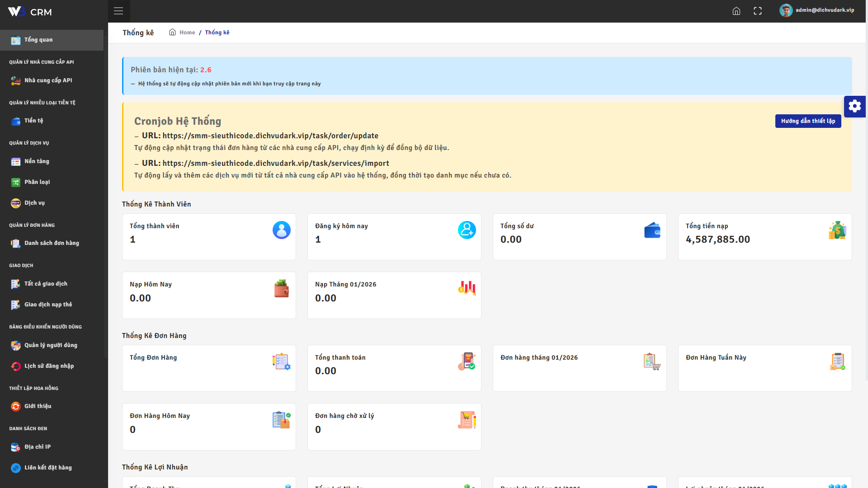Click the W CRM logo
Image resolution: width=868 pixels, height=488 pixels.
(30, 12)
